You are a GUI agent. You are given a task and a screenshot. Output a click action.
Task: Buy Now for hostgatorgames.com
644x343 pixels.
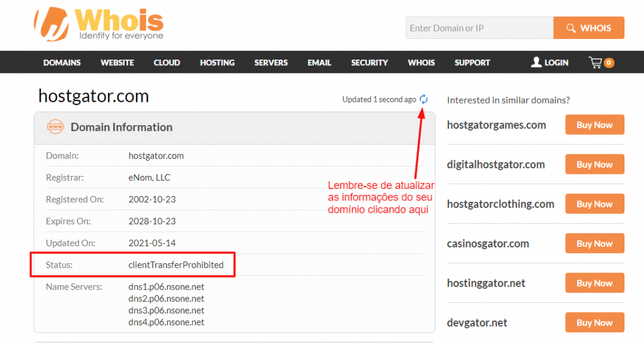tap(595, 125)
